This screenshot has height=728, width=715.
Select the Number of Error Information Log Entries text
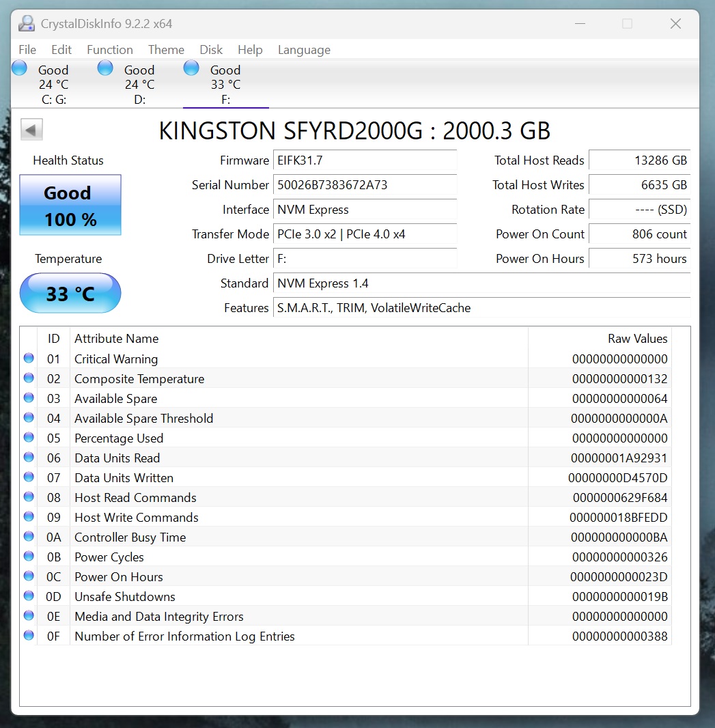click(185, 636)
